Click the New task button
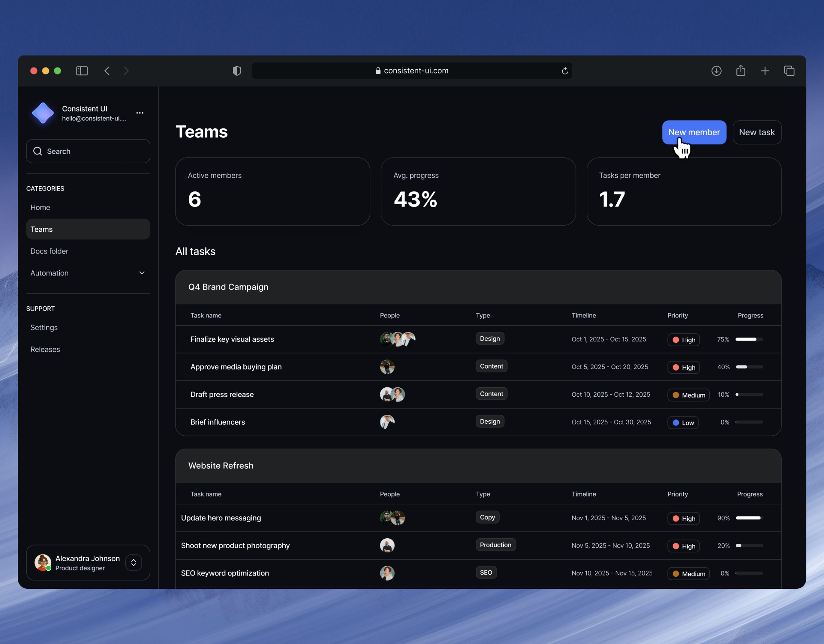This screenshot has height=644, width=824. click(x=756, y=132)
